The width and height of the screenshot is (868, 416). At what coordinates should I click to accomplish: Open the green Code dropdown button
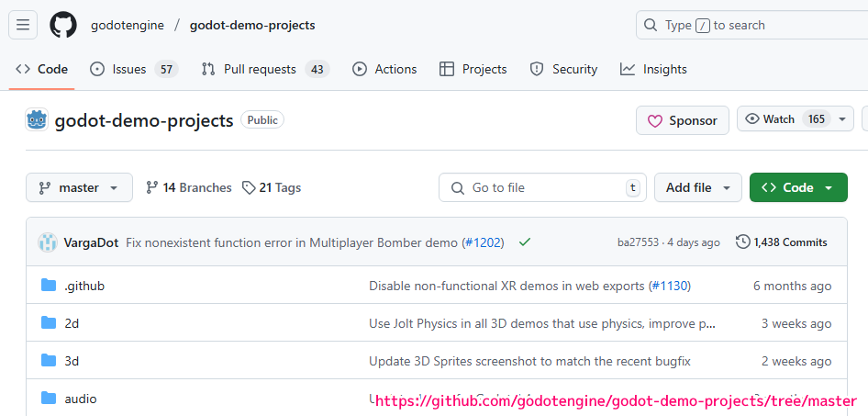tap(798, 187)
